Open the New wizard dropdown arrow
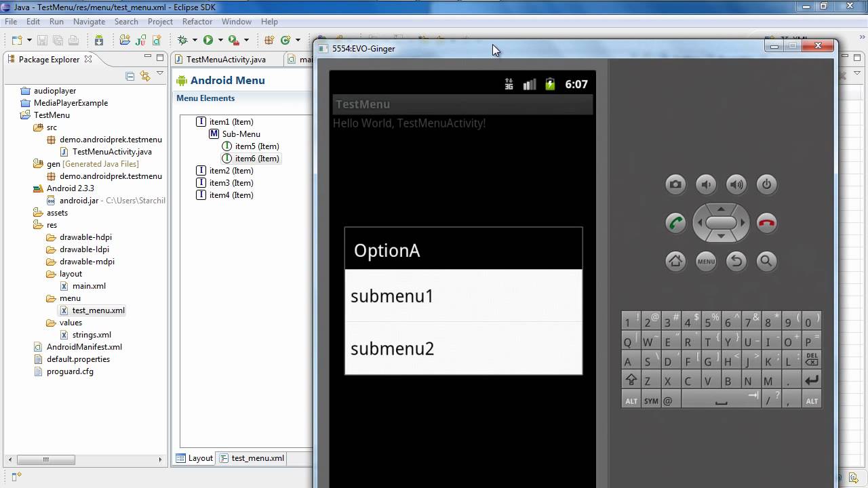Image resolution: width=868 pixels, height=488 pixels. 29,41
